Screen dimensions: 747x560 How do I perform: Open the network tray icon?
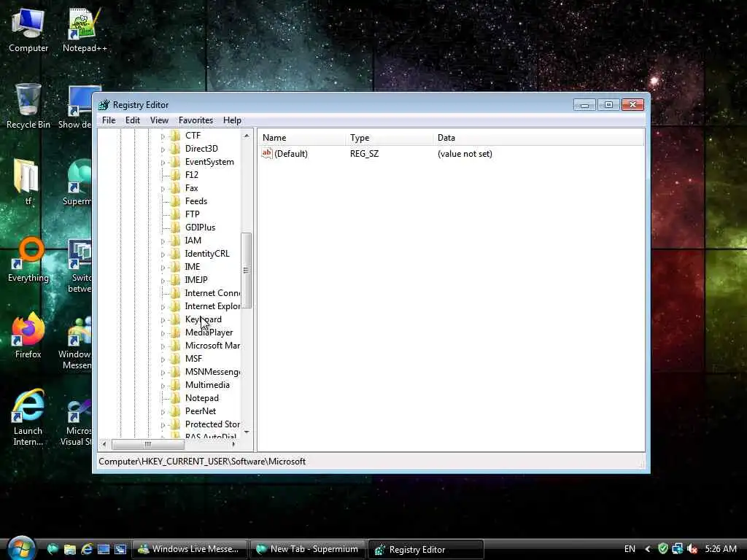click(x=677, y=548)
